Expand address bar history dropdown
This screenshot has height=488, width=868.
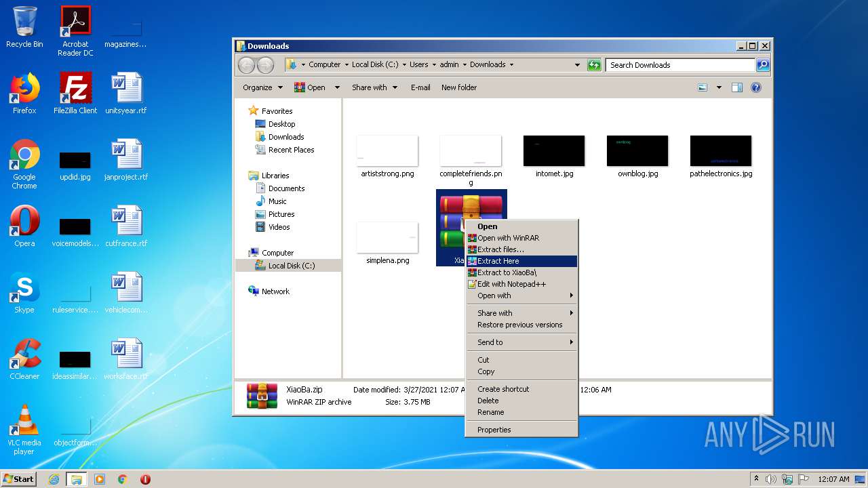pyautogui.click(x=577, y=65)
